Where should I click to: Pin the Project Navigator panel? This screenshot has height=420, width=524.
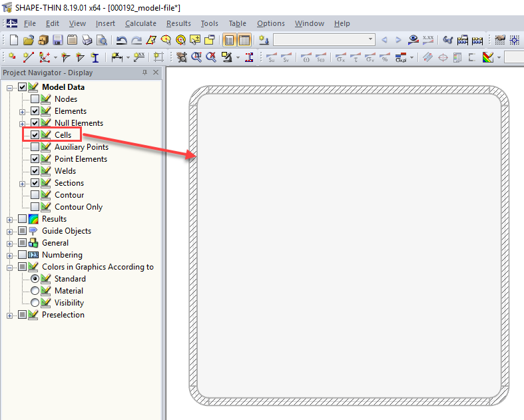144,72
